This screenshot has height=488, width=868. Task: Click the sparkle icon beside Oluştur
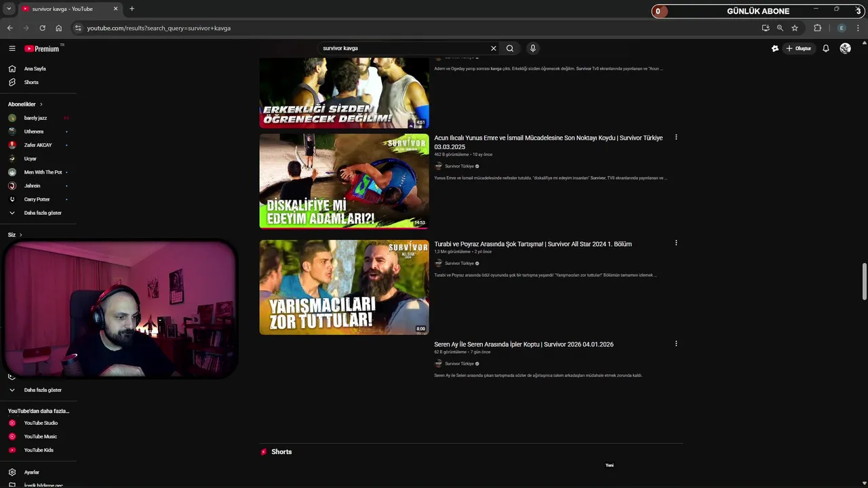775,48
